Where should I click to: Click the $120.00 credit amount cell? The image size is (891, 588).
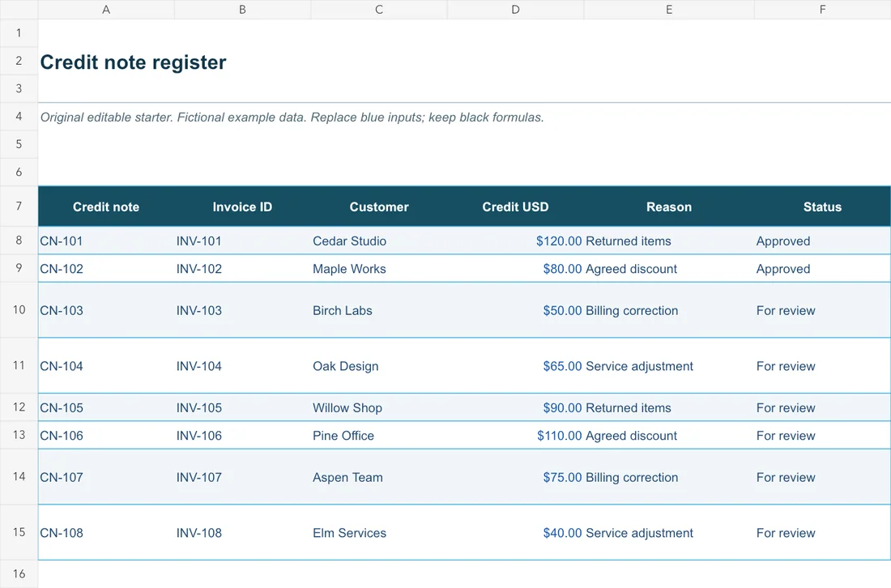coord(515,241)
